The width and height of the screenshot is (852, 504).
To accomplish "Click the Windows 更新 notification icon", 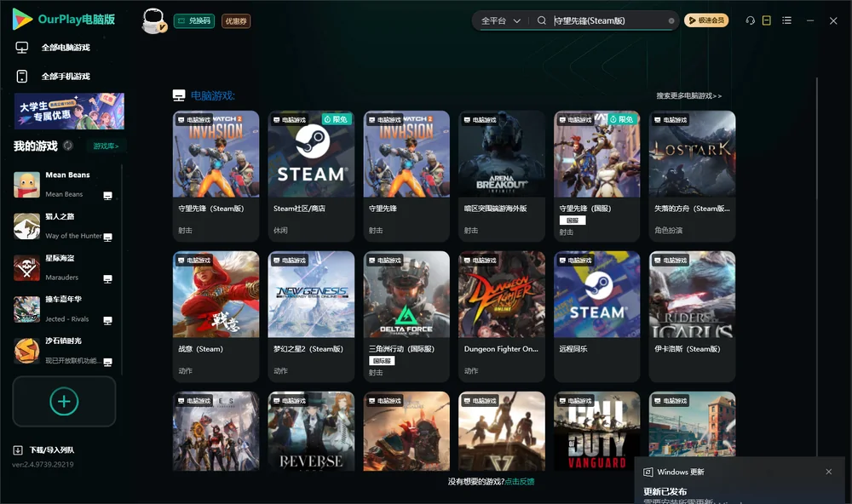I will pos(648,472).
